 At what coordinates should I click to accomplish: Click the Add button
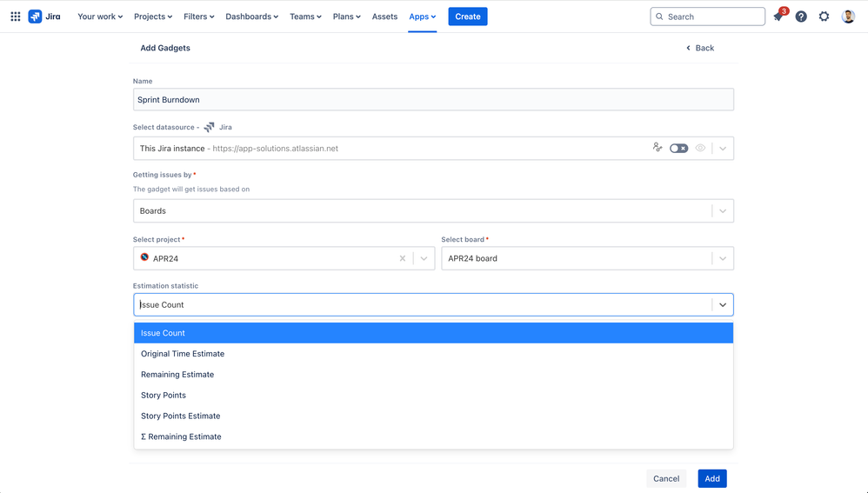(712, 478)
